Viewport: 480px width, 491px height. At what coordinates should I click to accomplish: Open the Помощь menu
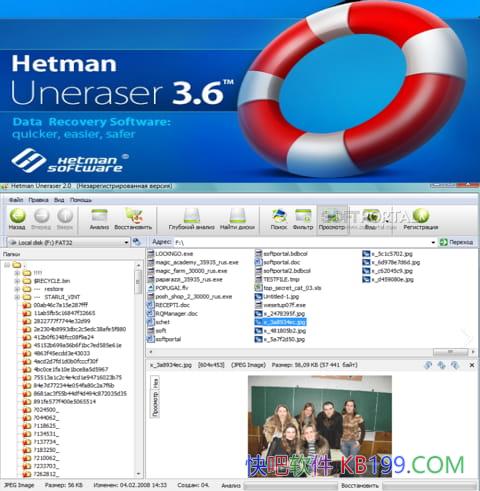(x=81, y=200)
